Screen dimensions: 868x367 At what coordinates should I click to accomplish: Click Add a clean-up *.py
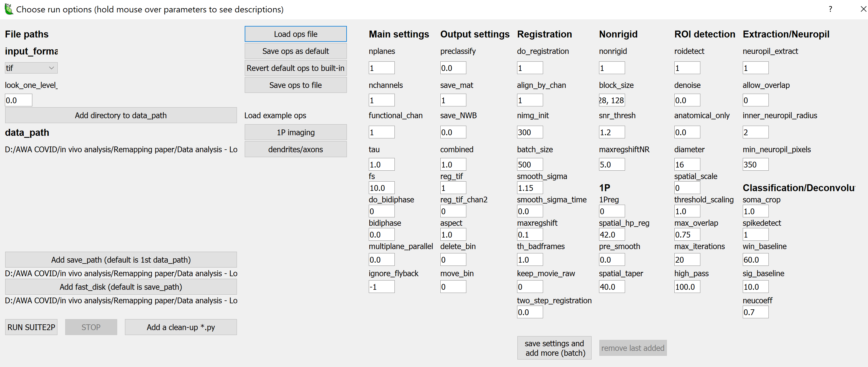[x=181, y=327]
